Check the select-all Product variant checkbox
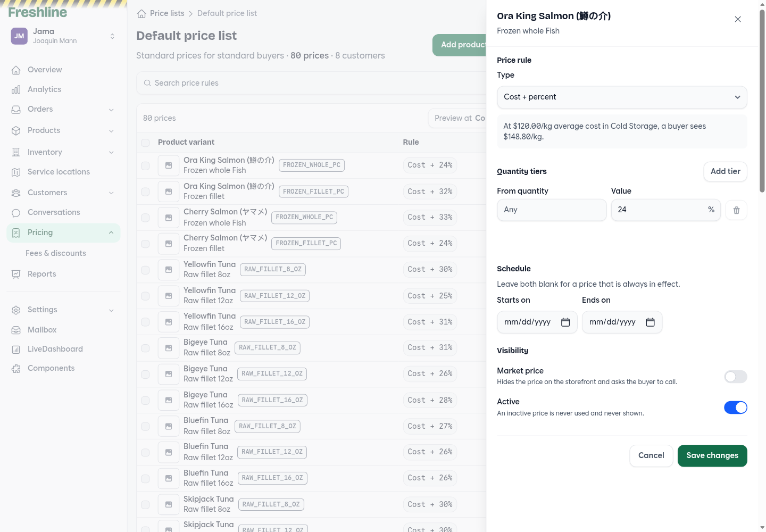Viewport: 766px width, 532px height. [x=145, y=143]
